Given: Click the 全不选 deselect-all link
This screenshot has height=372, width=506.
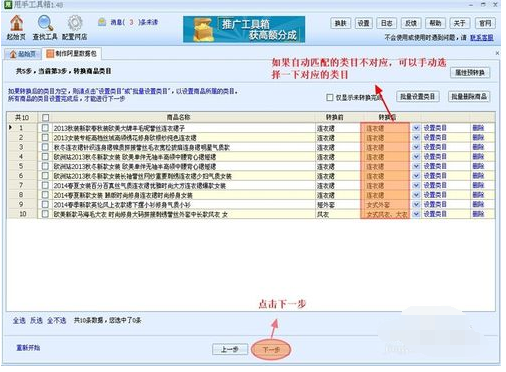Looking at the screenshot, I should click(x=56, y=321).
